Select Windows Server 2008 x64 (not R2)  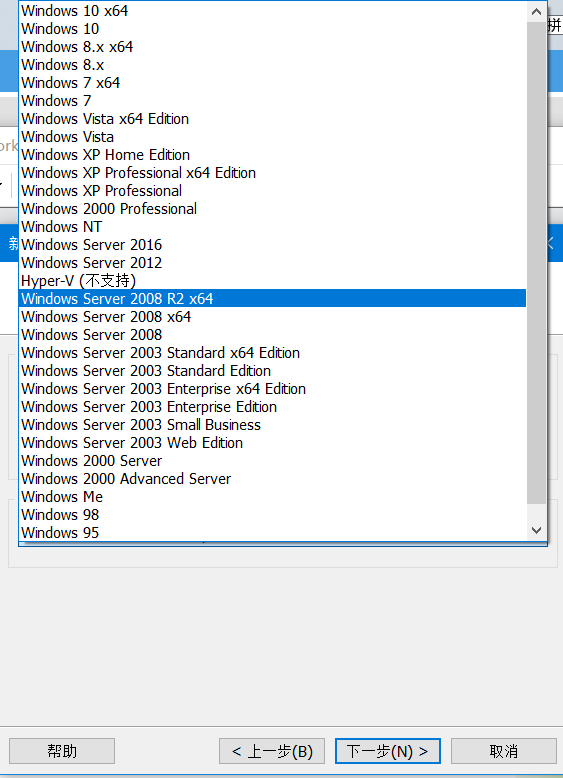(272, 317)
